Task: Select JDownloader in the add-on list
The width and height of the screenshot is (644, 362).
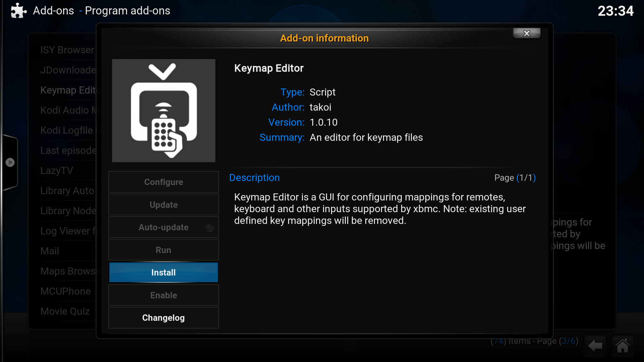Action: click(68, 70)
